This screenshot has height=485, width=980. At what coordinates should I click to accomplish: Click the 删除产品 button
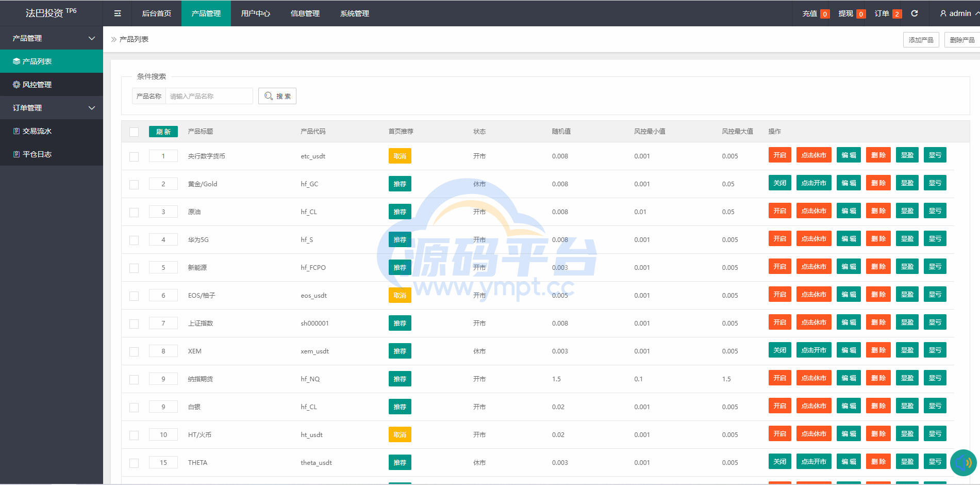tap(962, 40)
